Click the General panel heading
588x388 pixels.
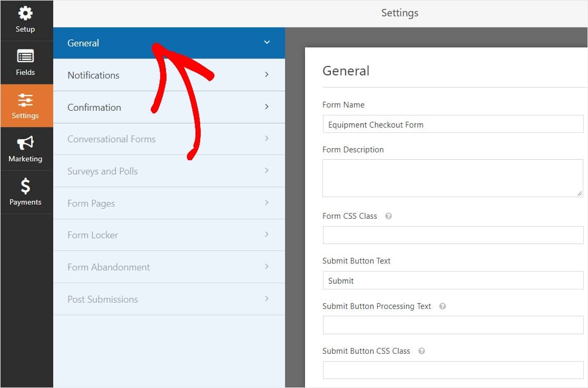tap(346, 71)
